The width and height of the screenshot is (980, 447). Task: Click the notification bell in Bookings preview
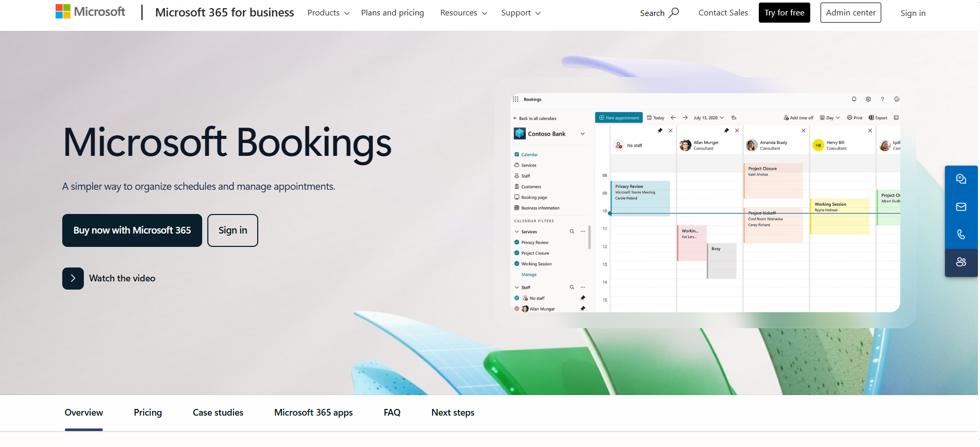[x=854, y=99]
